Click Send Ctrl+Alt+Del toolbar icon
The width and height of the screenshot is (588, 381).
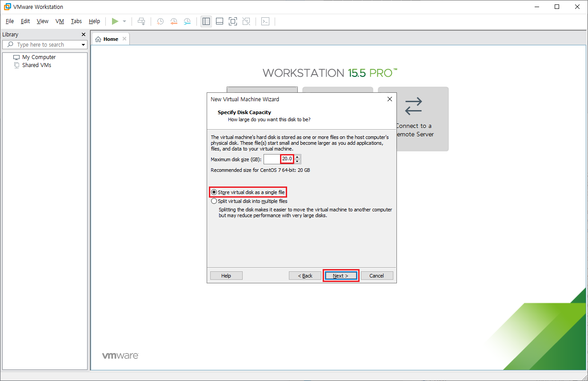[141, 21]
